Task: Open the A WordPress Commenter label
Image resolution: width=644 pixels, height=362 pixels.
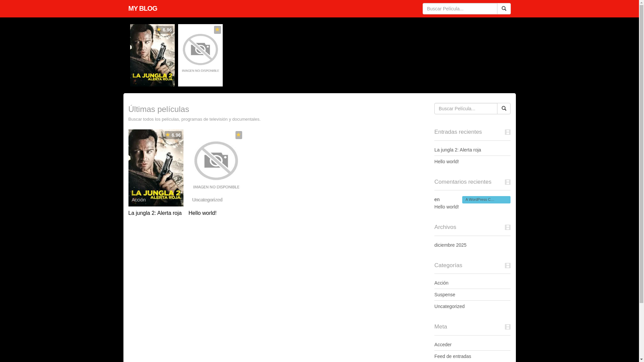Action: click(x=486, y=200)
